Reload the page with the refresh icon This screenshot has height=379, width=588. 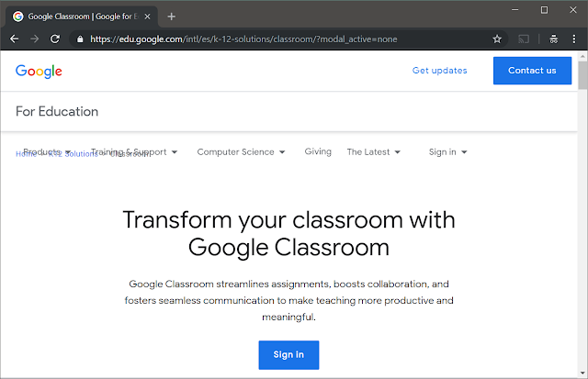55,39
